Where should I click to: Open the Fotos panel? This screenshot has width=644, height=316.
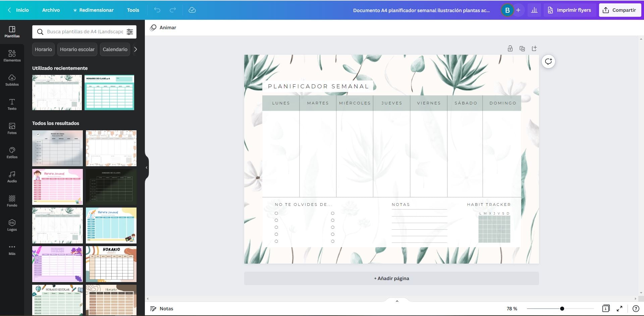(12, 128)
